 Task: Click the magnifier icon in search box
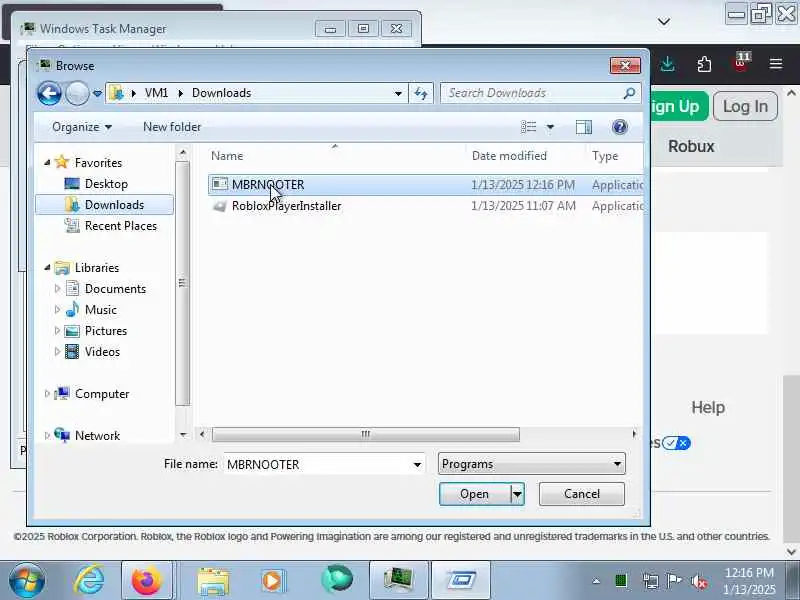(x=630, y=93)
